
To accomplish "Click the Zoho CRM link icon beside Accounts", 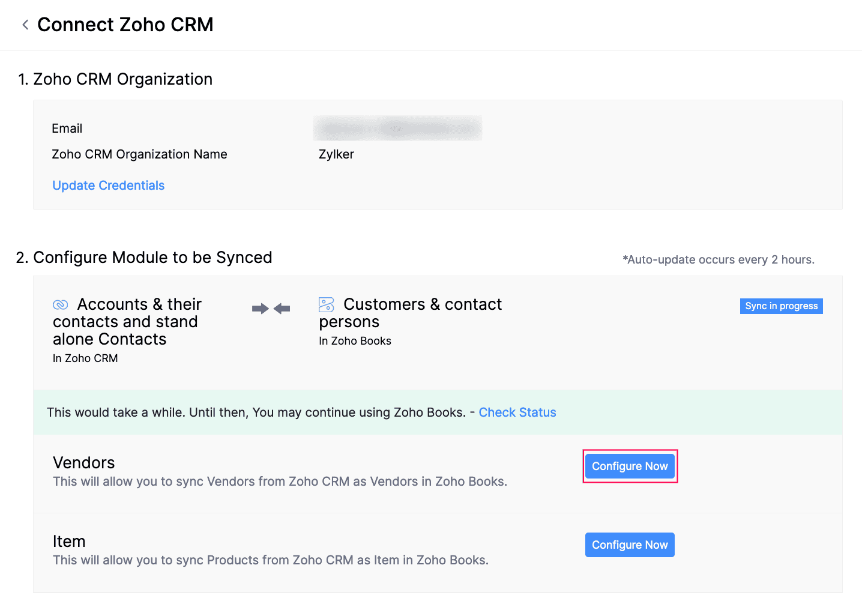I will tap(61, 305).
